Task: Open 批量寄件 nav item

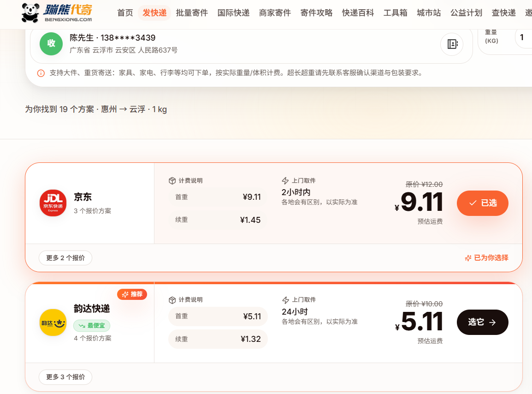Action: coord(192,13)
